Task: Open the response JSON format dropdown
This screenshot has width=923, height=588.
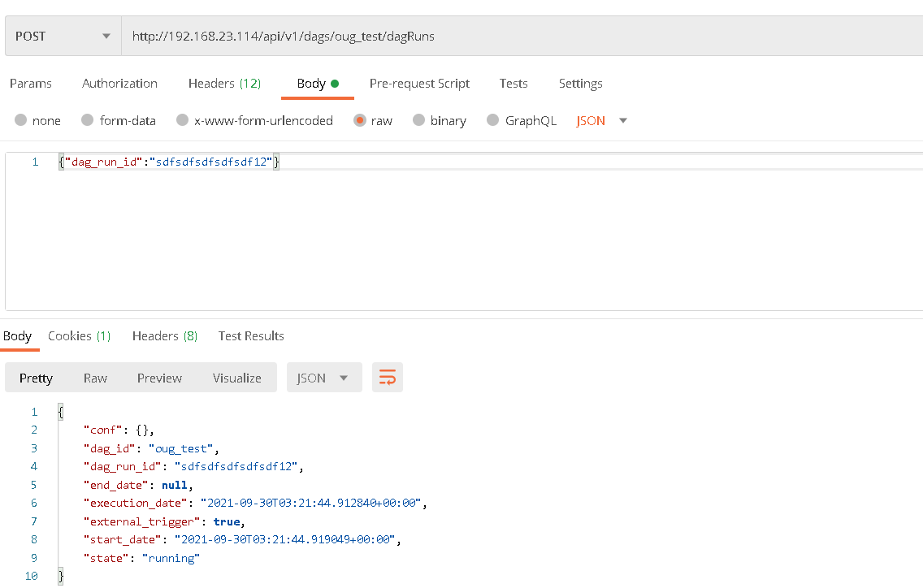Action: [x=324, y=378]
